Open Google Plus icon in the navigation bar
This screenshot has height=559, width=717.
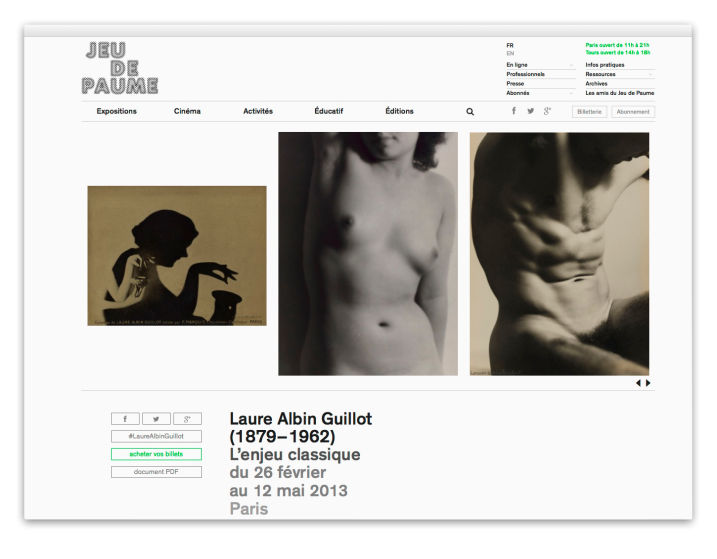click(547, 111)
